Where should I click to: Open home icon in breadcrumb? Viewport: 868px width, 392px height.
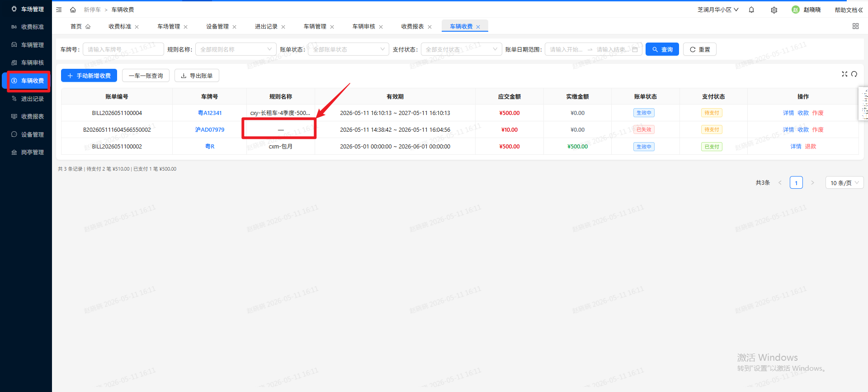(73, 10)
